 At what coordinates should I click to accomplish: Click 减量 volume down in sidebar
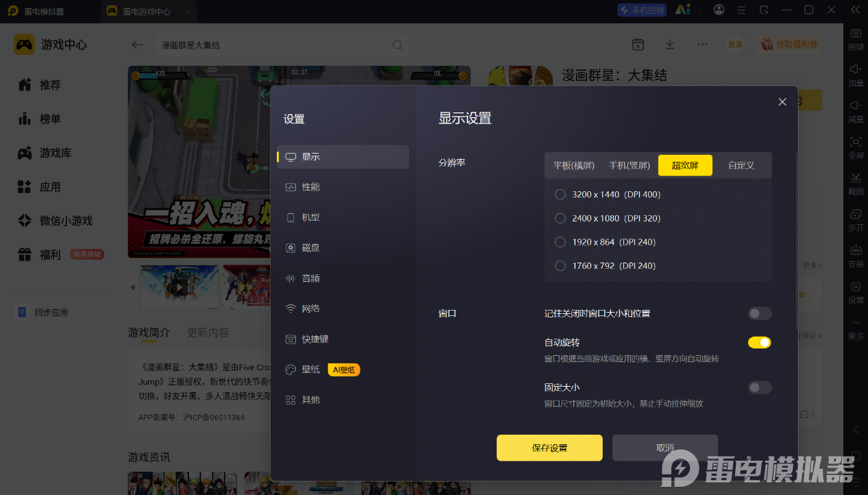[x=856, y=112]
